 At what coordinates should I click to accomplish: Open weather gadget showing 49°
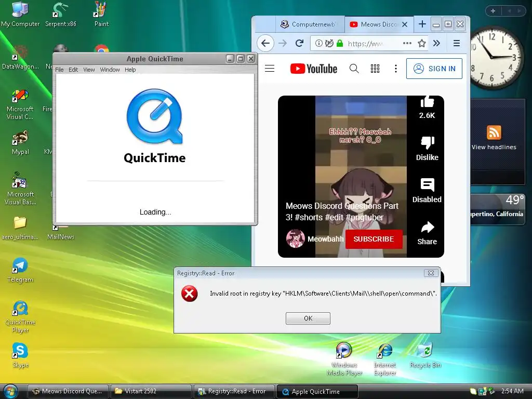click(x=497, y=208)
